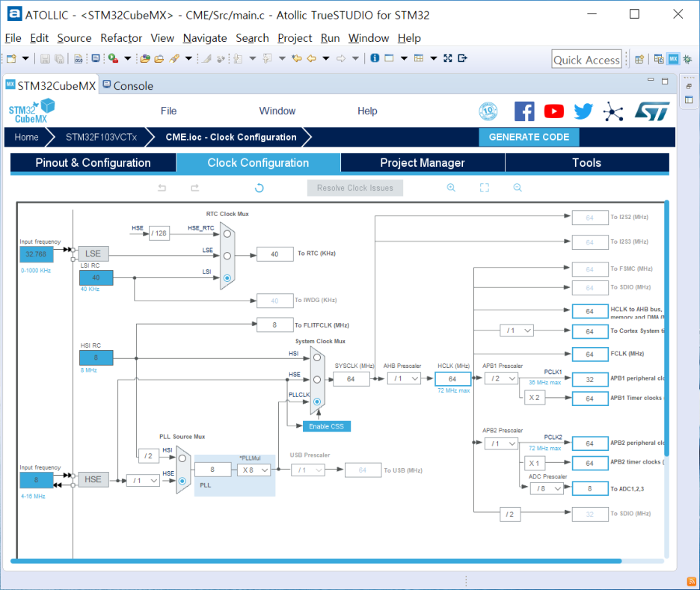This screenshot has width=700, height=590.
Task: Select LSE in RTC Clock Mux
Action: (227, 256)
